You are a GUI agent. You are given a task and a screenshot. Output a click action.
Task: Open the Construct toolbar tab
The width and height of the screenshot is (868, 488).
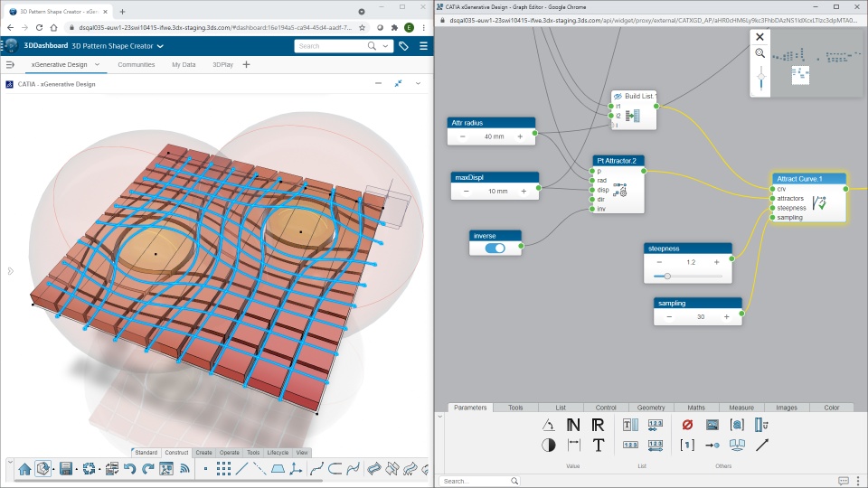point(176,453)
